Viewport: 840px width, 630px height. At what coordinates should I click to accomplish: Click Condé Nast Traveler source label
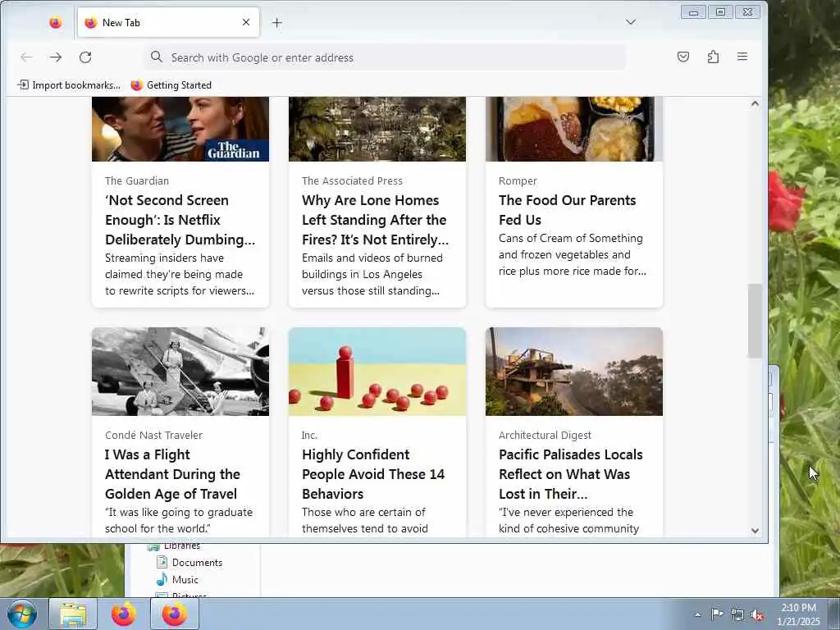(153, 435)
